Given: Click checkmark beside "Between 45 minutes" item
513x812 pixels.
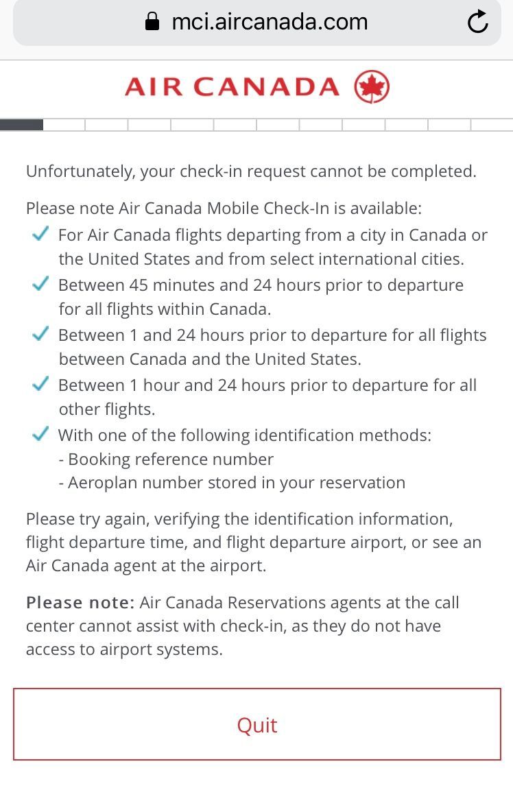Looking at the screenshot, I should pyautogui.click(x=40, y=285).
